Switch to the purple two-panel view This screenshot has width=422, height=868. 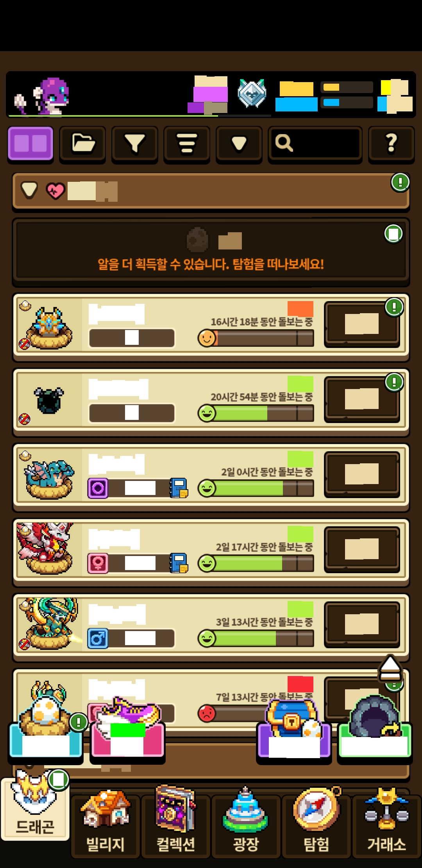click(30, 143)
